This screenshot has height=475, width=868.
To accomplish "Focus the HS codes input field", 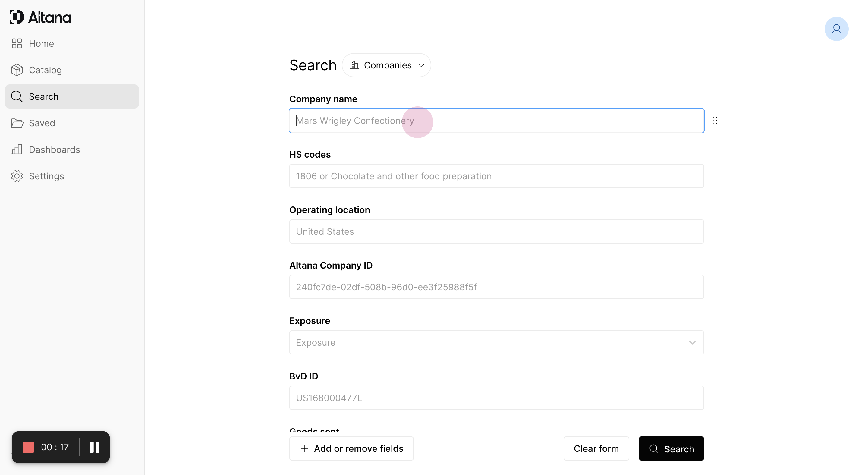I will (496, 176).
